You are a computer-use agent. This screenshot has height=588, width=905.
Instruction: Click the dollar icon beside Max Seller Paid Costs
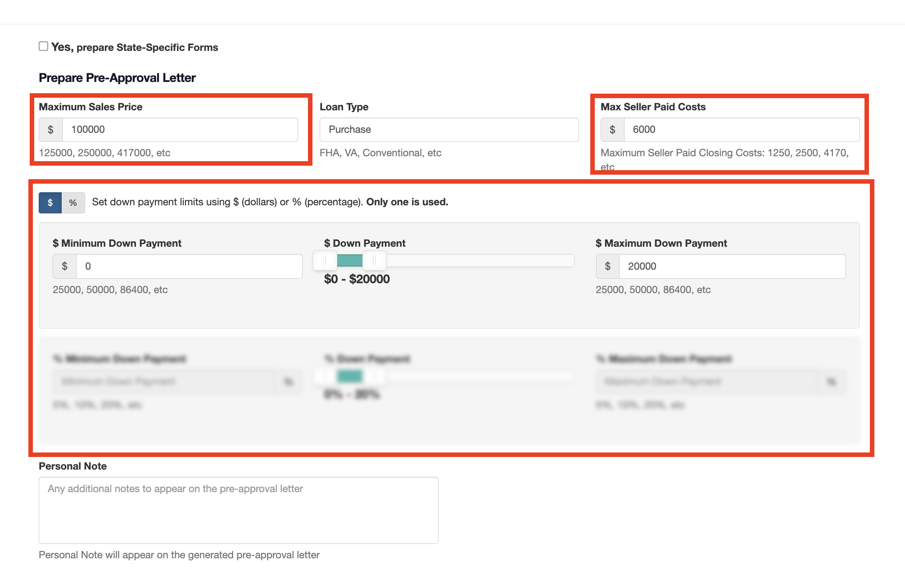(x=612, y=130)
